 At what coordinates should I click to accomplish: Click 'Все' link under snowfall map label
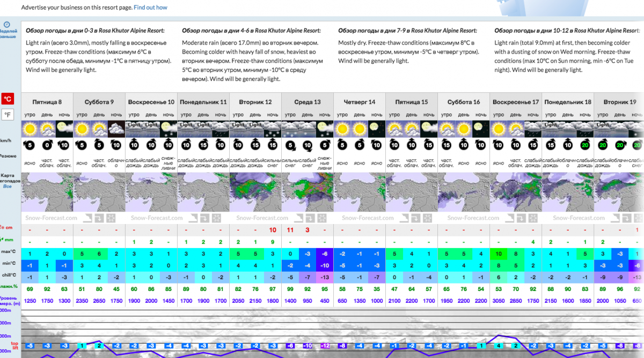click(x=7, y=187)
